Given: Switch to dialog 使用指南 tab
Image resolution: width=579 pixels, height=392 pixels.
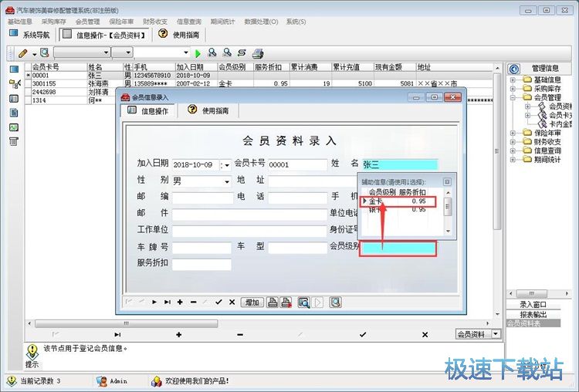Looking at the screenshot, I should 208,110.
